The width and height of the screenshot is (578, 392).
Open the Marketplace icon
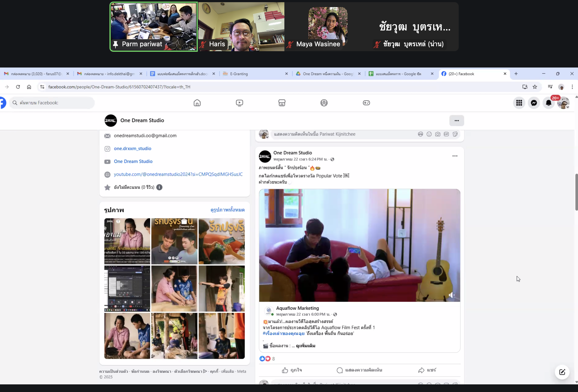[x=282, y=103]
